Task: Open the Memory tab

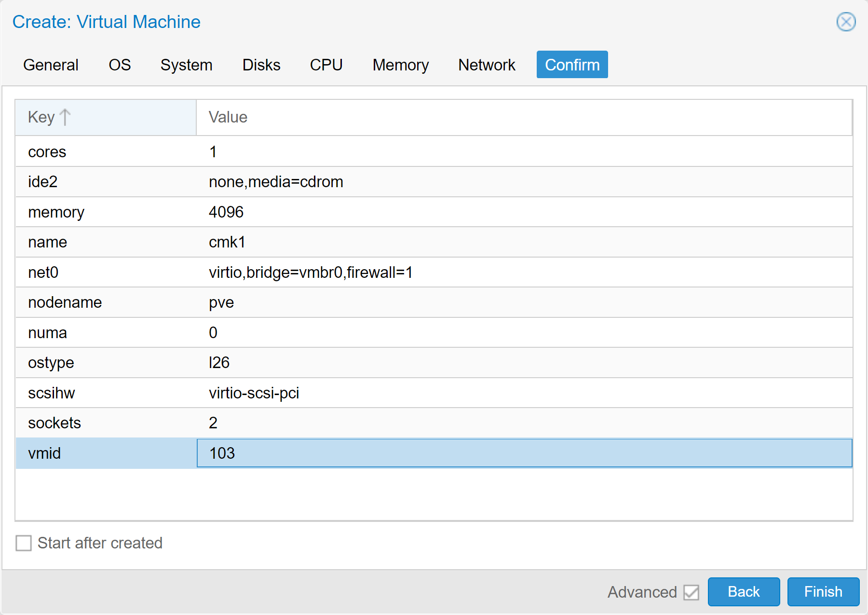Action: [x=400, y=65]
